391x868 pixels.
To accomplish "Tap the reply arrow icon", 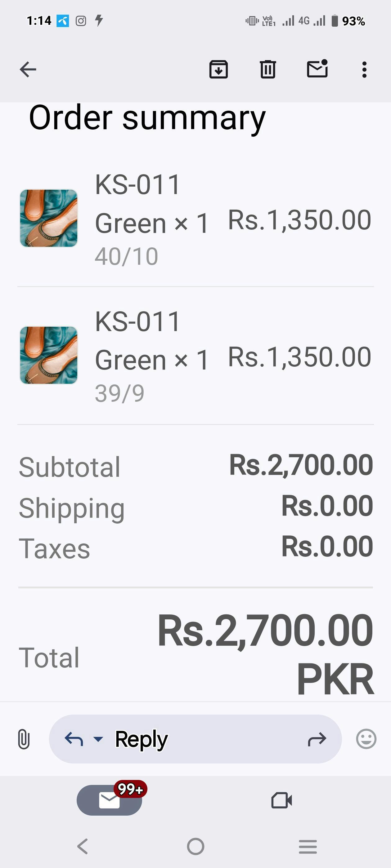I will [74, 739].
